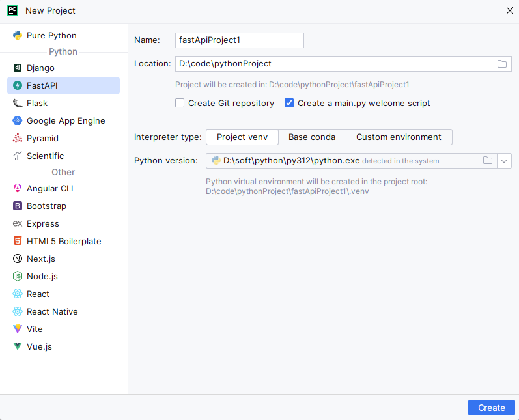
Task: Click the Pyramid framework icon
Action: click(x=18, y=138)
